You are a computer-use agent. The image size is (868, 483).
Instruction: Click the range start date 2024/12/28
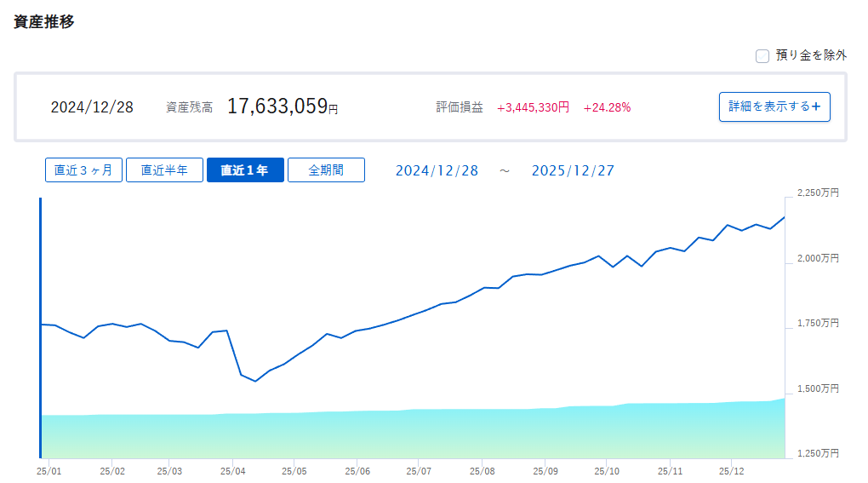(x=437, y=170)
